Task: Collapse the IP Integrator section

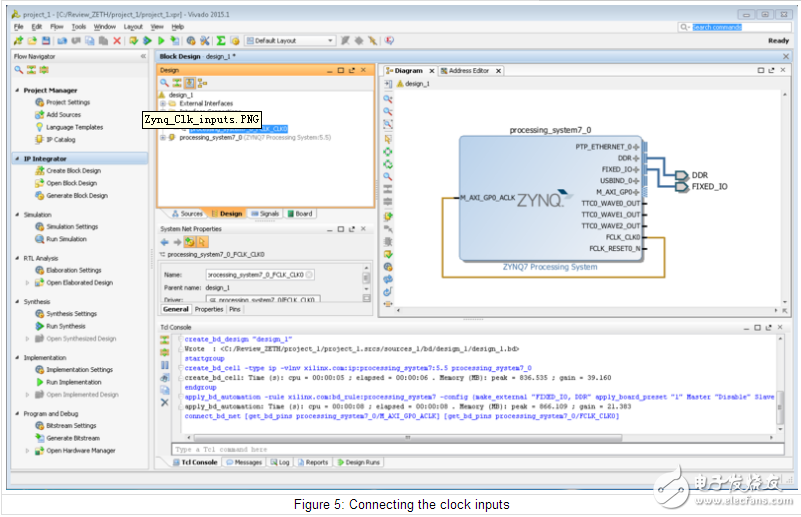Action: click(x=16, y=158)
